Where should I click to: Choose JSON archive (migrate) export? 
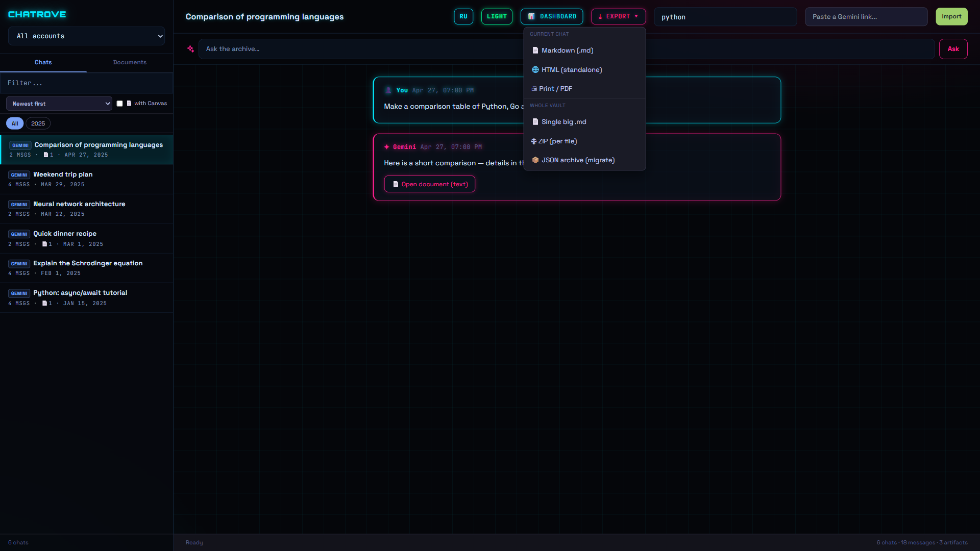point(584,160)
